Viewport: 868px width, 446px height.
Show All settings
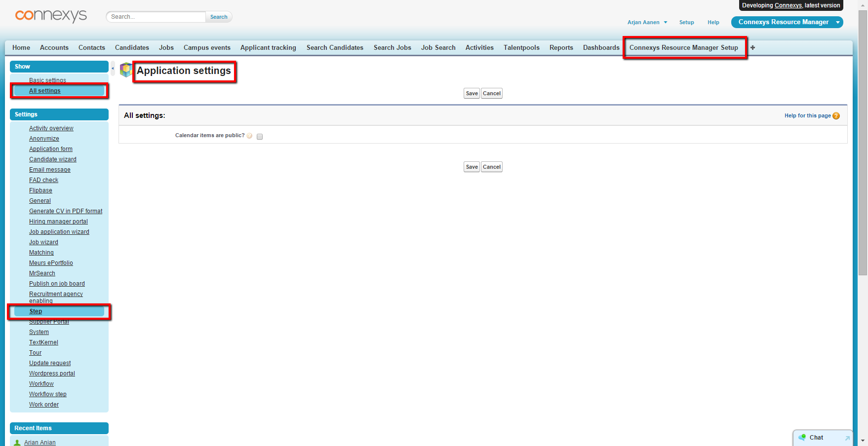[45, 91]
